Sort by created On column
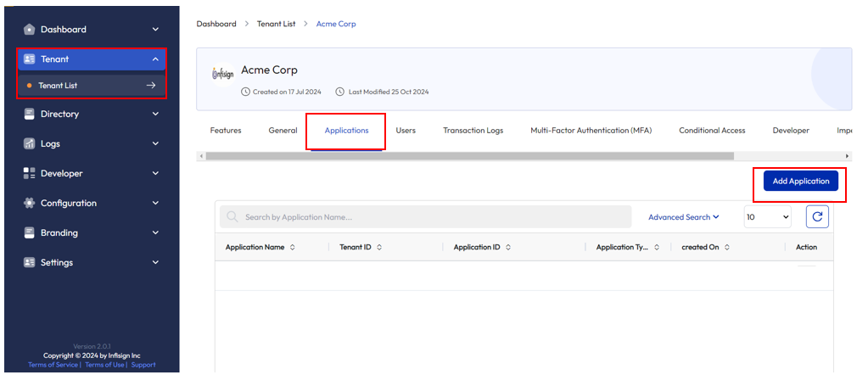Screen dimensions: 868x375 pyautogui.click(x=727, y=248)
